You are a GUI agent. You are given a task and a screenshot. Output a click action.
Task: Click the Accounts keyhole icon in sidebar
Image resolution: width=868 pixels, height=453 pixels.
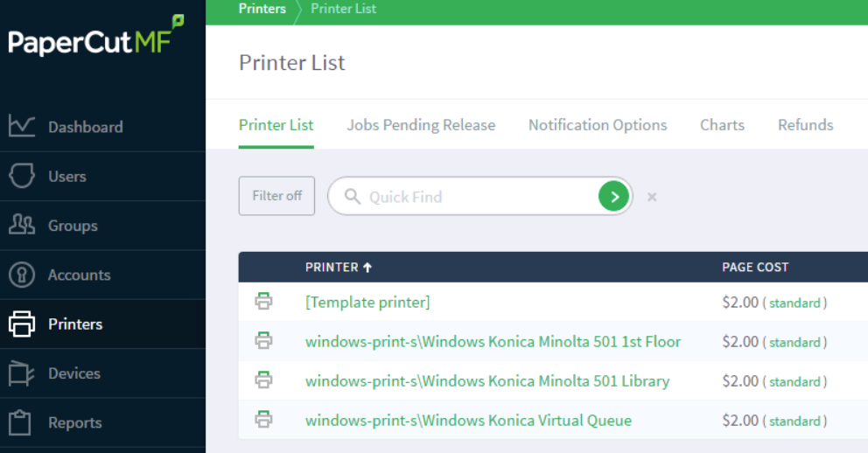click(x=22, y=275)
